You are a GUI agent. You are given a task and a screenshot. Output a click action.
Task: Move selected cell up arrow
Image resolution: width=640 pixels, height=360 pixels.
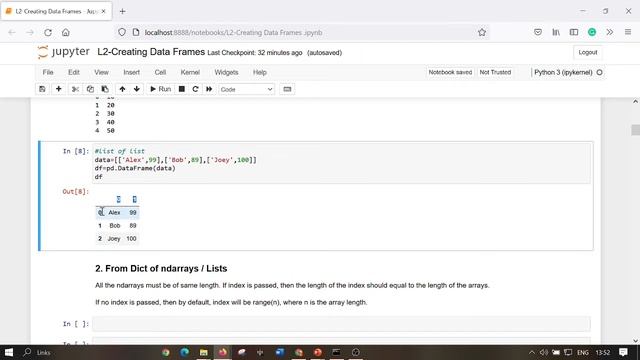pos(122,89)
